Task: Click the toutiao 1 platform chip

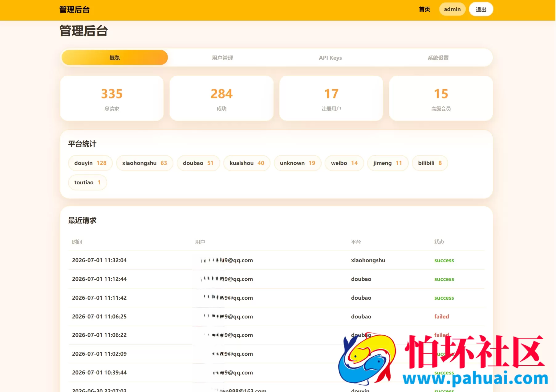Action: click(87, 182)
